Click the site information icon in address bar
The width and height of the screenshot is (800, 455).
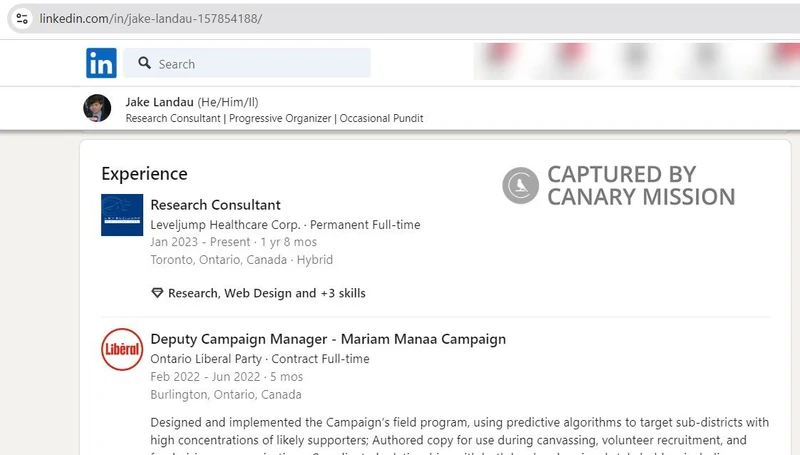(22, 19)
